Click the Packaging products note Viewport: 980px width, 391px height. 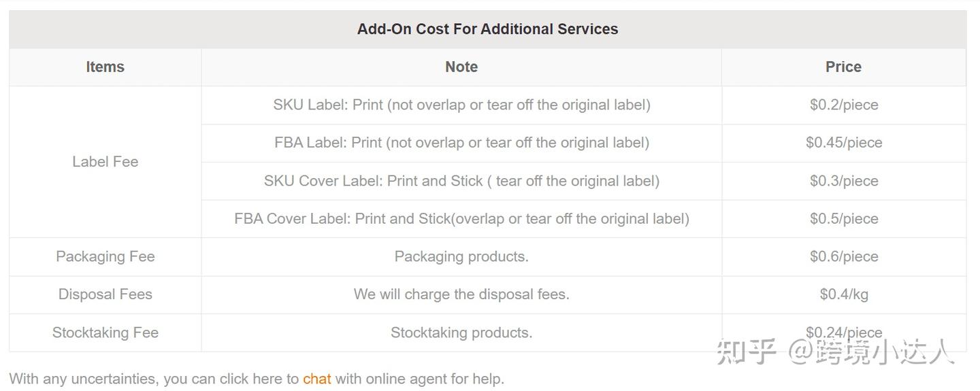point(461,256)
